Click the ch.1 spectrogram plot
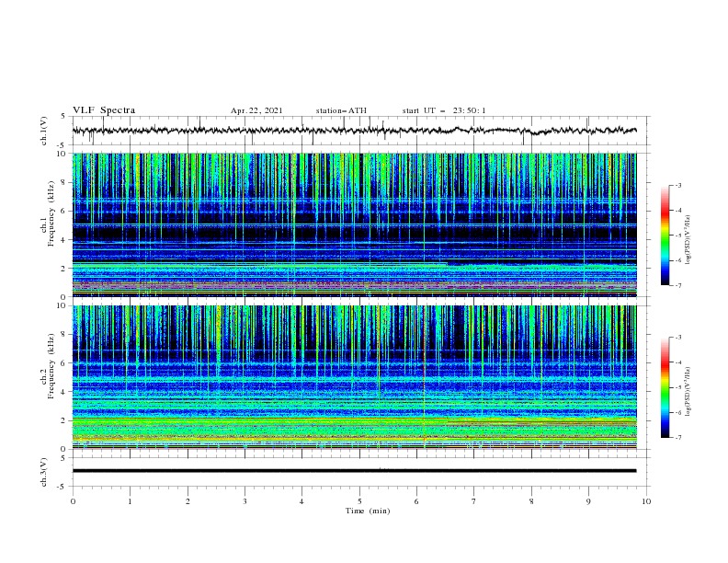 (355, 224)
